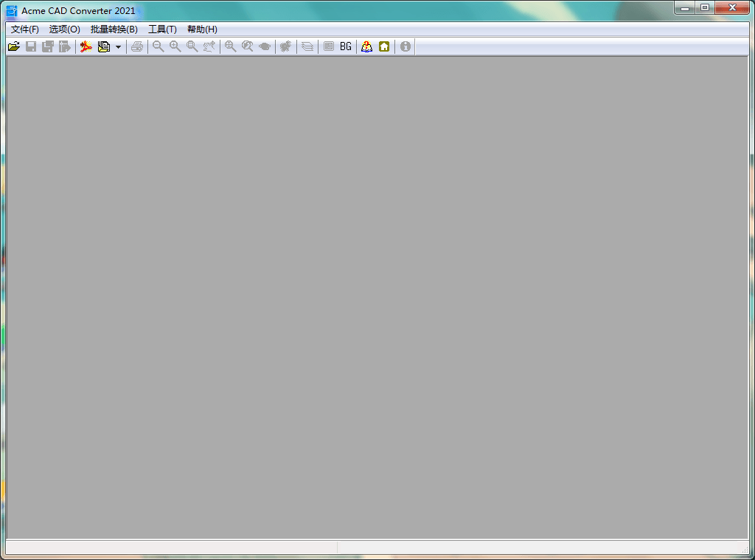Click the help book icon
755x560 pixels.
click(366, 46)
